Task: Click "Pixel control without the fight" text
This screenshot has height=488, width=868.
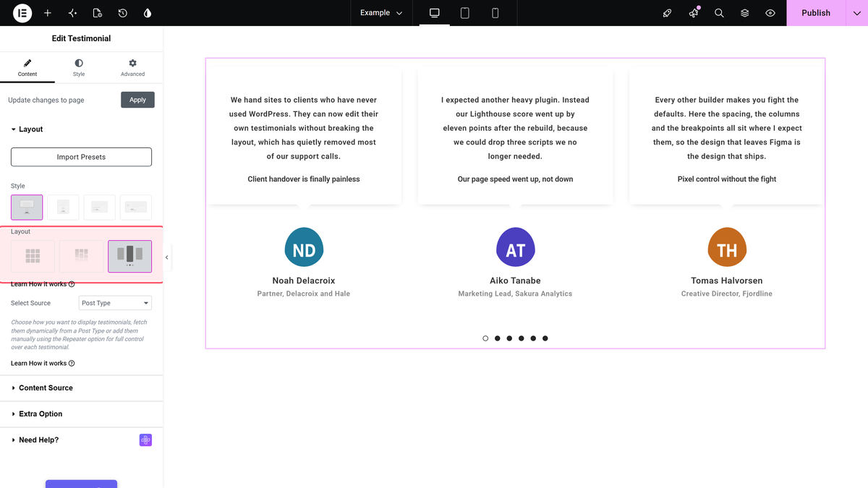Action: [727, 179]
